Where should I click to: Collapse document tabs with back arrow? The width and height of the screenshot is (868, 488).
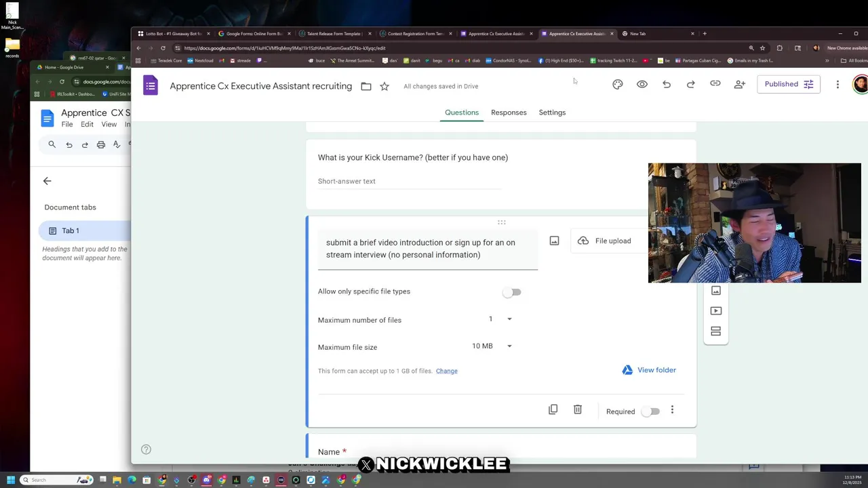[x=47, y=181]
